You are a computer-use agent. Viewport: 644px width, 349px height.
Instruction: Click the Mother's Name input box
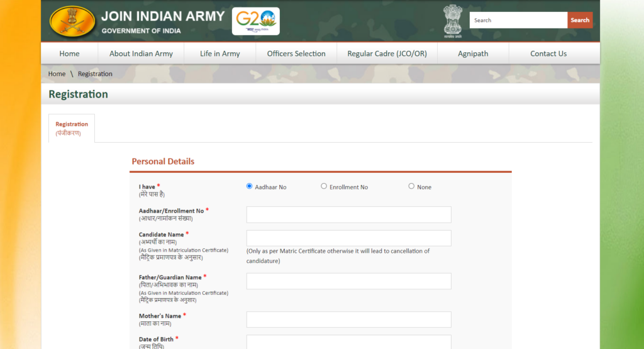pyautogui.click(x=348, y=319)
